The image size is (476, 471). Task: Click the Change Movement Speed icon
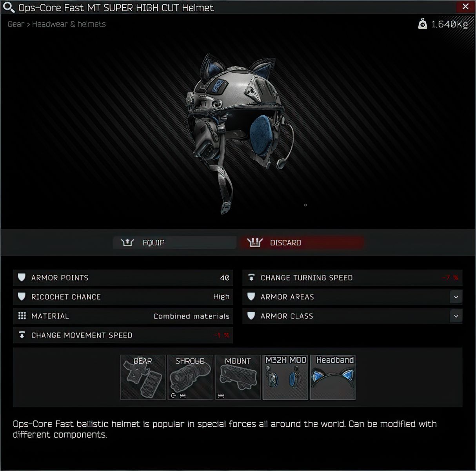(22, 335)
